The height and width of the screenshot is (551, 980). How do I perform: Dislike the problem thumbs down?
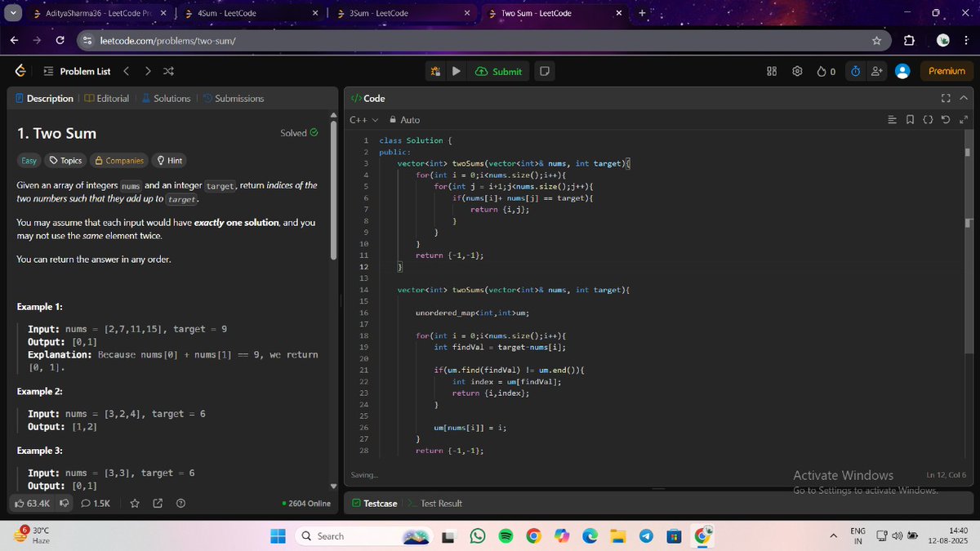64,503
